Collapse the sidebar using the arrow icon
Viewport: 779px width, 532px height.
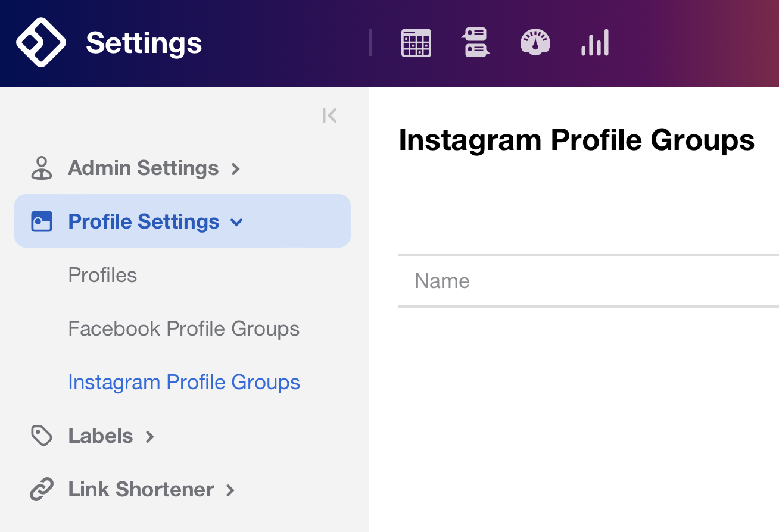point(329,115)
